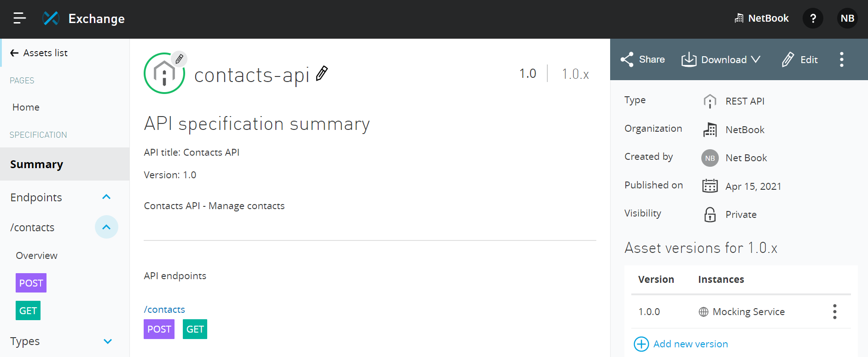The height and width of the screenshot is (357, 868).
Task: Collapse the /contacts endpoint tree
Action: point(106,227)
